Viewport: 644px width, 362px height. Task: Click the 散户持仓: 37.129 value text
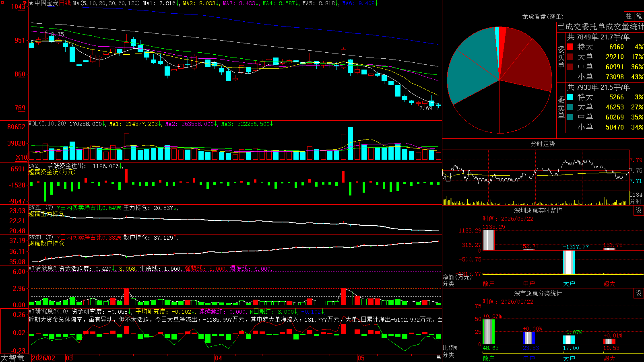pos(148,238)
